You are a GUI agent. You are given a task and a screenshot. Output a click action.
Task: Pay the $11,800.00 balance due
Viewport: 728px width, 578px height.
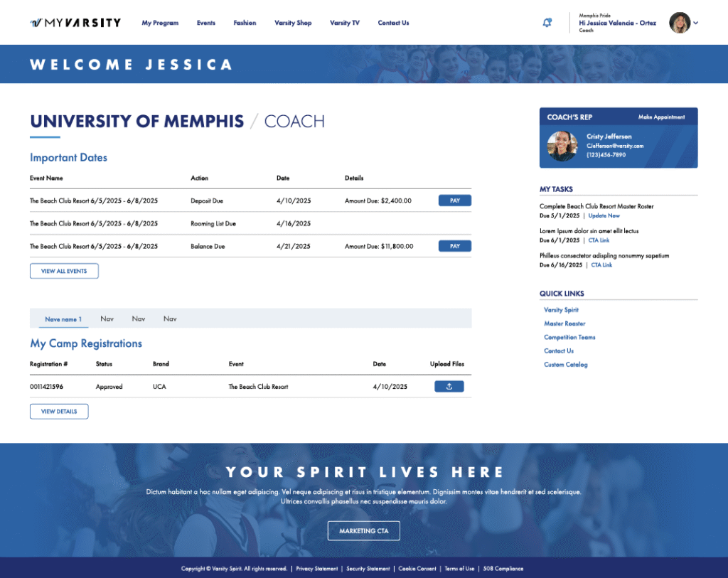click(454, 247)
